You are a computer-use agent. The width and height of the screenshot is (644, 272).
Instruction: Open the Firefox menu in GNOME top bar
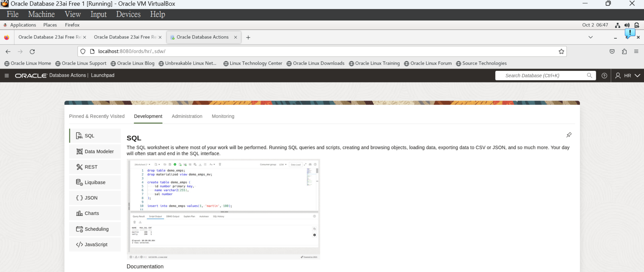click(x=72, y=25)
